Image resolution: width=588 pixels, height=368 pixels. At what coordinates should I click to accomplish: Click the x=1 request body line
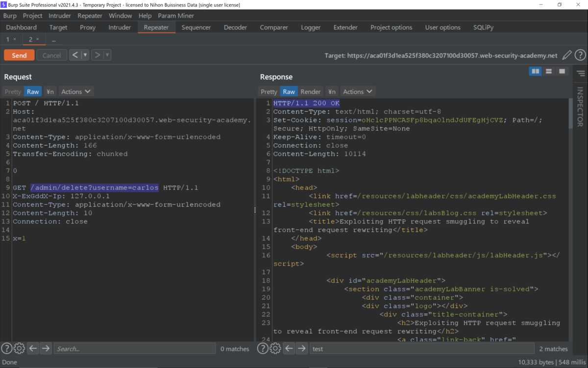[19, 238]
